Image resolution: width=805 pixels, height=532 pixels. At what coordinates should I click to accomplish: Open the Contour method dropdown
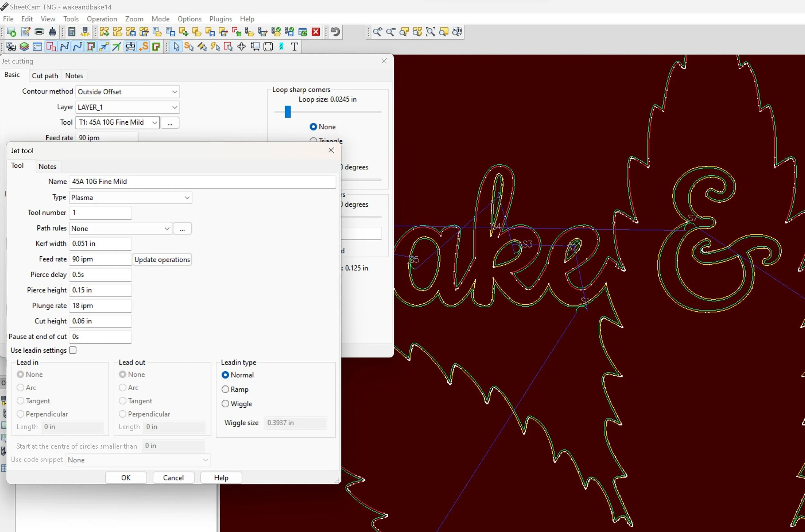[x=128, y=91]
